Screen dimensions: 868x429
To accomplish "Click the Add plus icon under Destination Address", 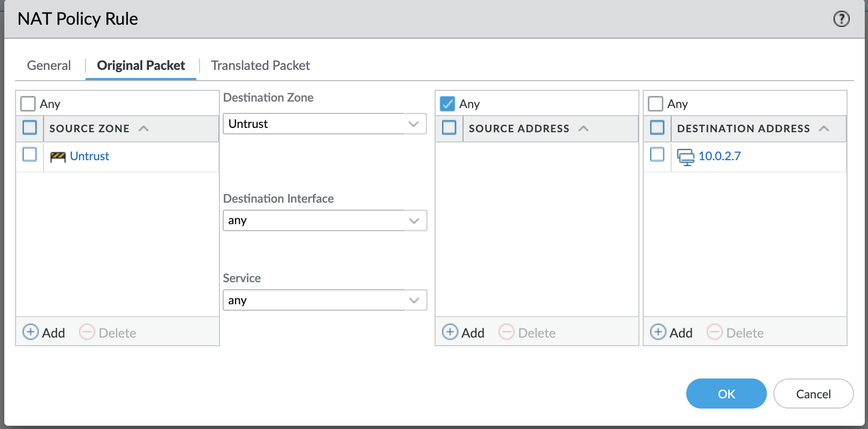I will [658, 332].
